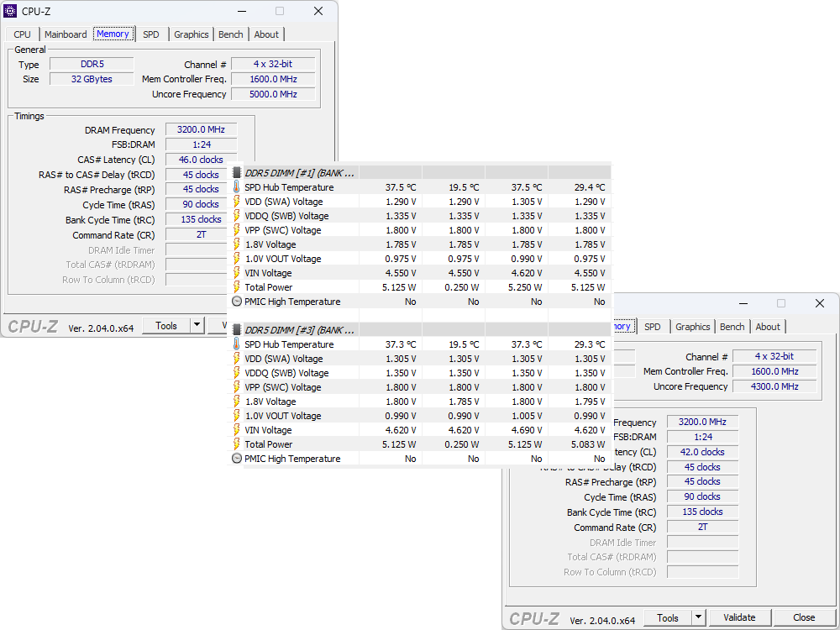Click the version text in the bottom-right CPU-Z window
This screenshot has width=840, height=630.
click(602, 621)
